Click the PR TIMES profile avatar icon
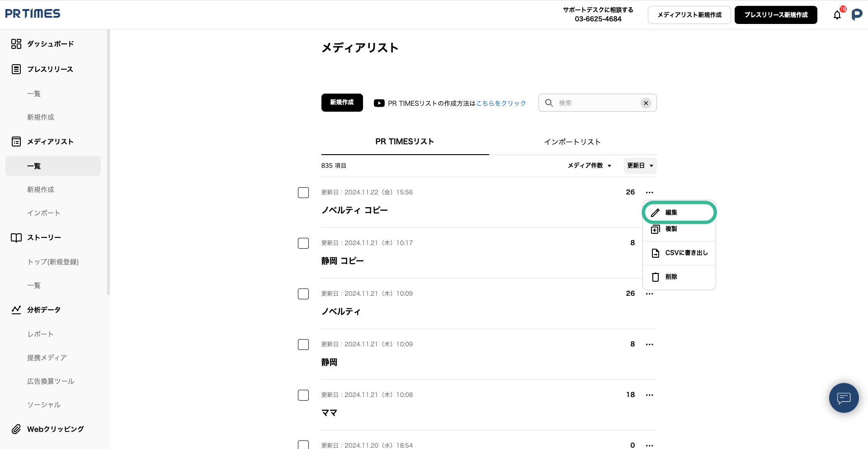The image size is (868, 449). click(x=857, y=15)
